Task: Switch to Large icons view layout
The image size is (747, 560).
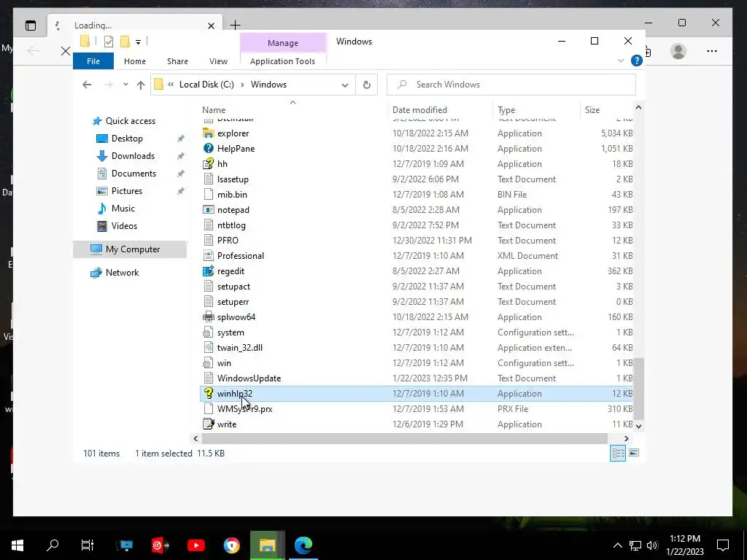Action: 634,453
